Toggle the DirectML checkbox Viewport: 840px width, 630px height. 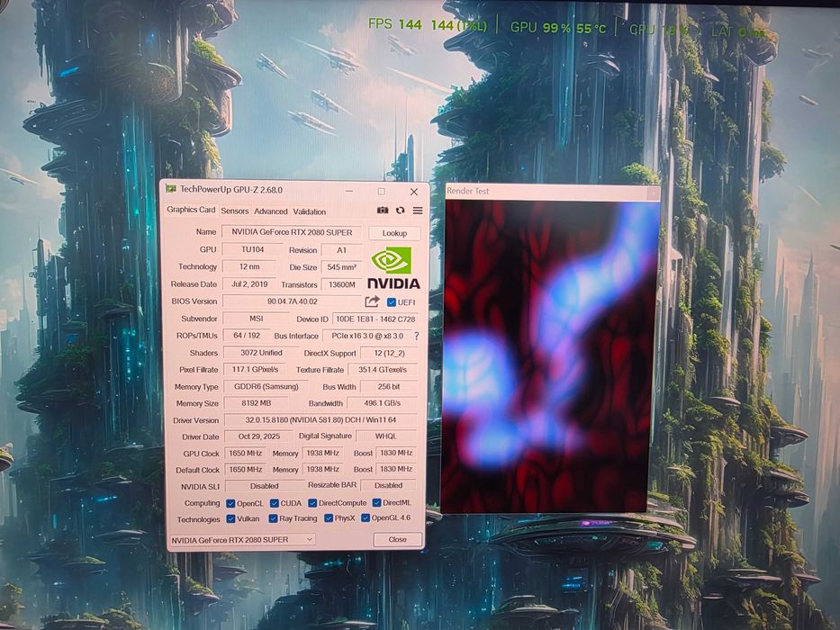[376, 502]
